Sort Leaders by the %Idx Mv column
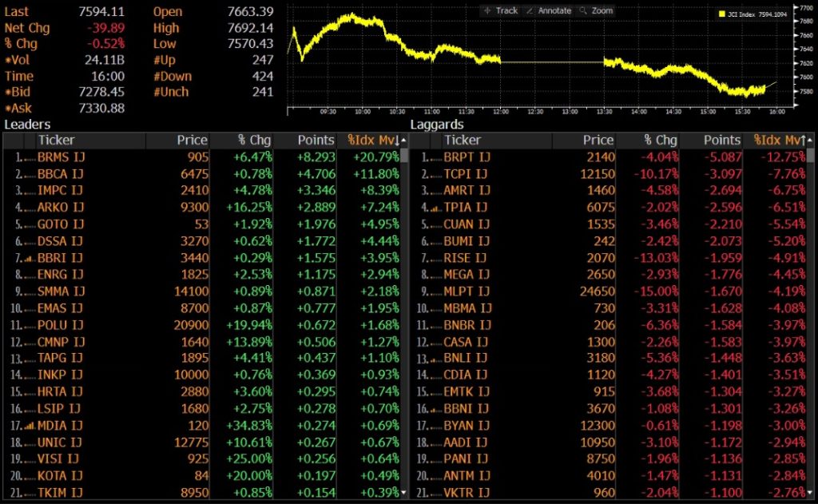 coord(371,141)
